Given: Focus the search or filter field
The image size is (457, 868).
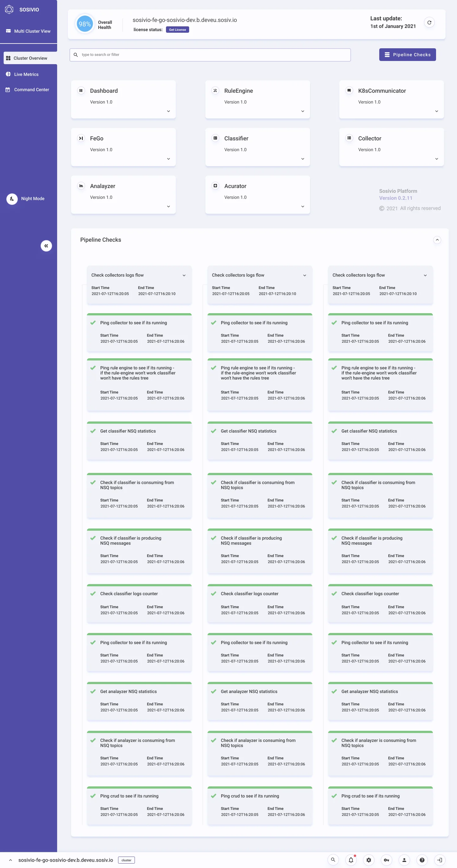Looking at the screenshot, I should point(210,55).
